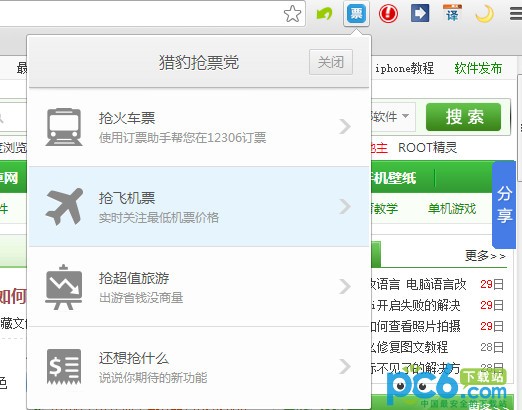This screenshot has height=410, width=522.
Task: Open the browser hamburger menu
Action: [x=516, y=14]
